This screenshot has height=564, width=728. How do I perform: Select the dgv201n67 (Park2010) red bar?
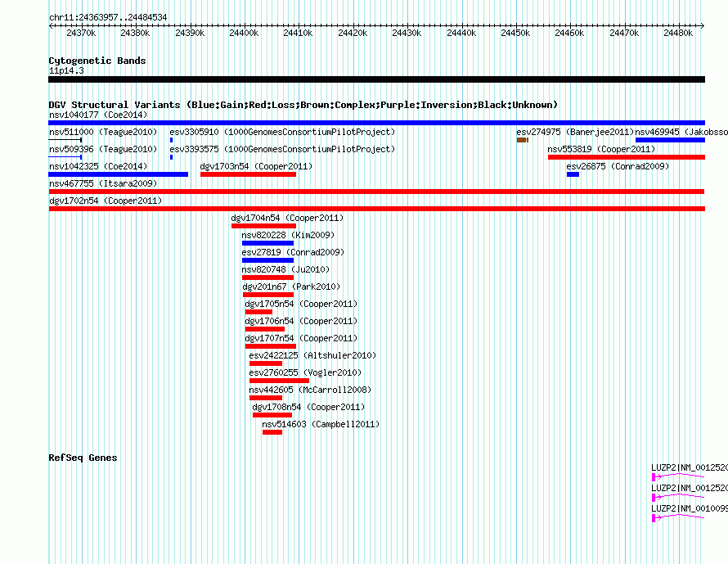coord(268,295)
